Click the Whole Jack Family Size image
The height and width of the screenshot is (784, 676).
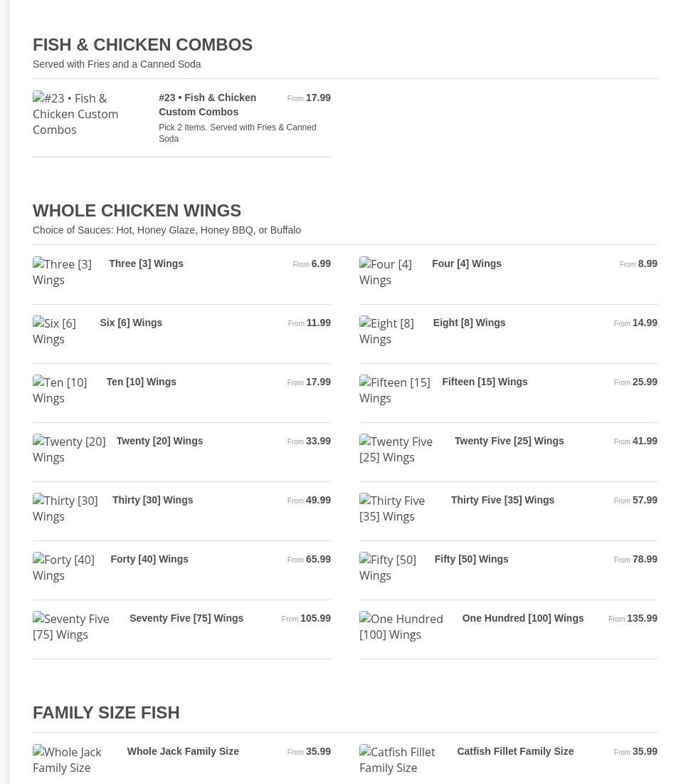click(67, 760)
